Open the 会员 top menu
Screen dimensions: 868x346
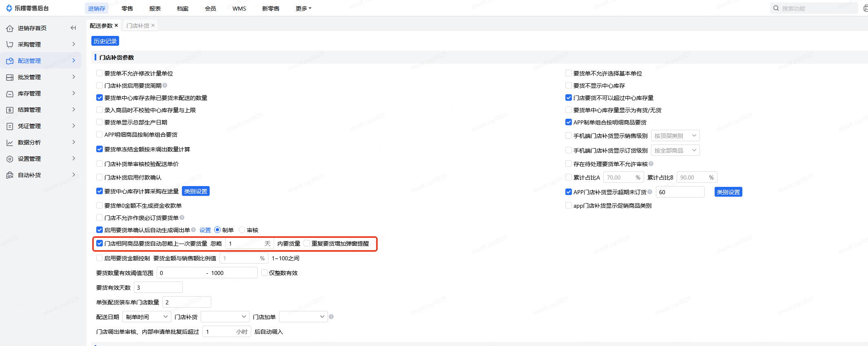tap(210, 8)
